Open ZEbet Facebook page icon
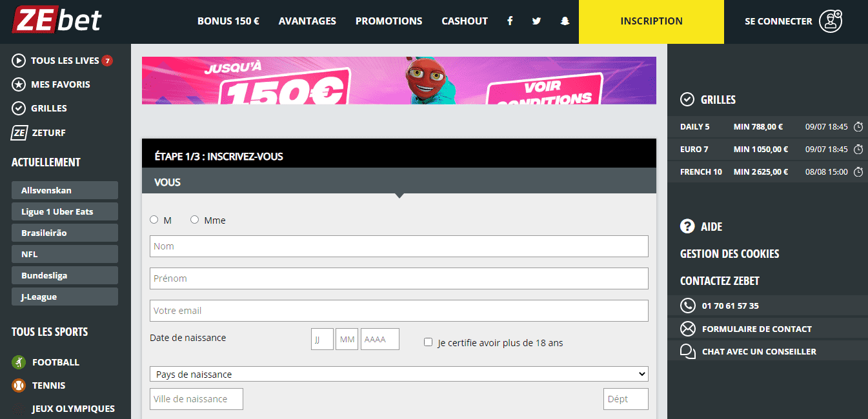The image size is (868, 419). (510, 21)
